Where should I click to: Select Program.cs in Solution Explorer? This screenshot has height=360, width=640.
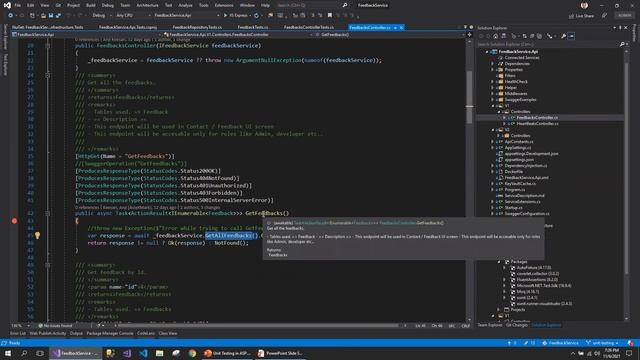tap(515, 190)
